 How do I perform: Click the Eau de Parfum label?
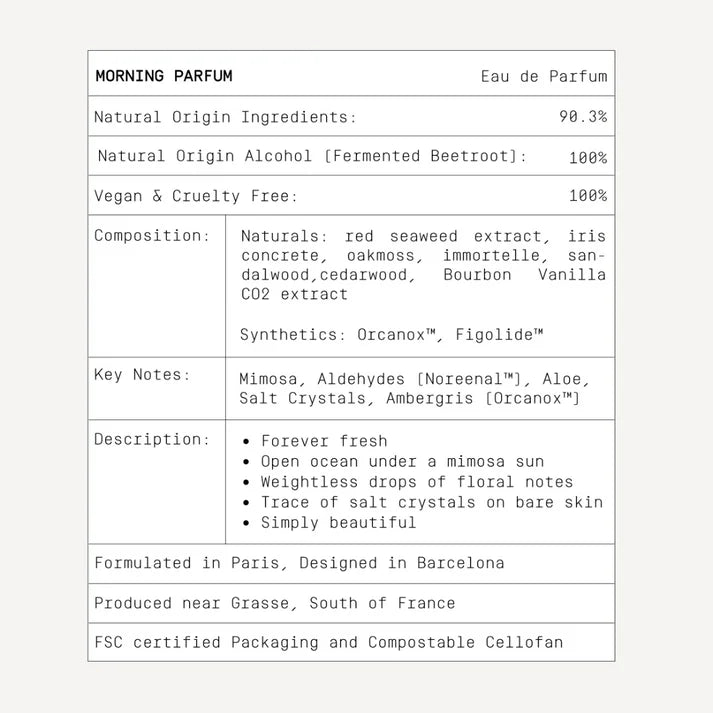(543, 76)
